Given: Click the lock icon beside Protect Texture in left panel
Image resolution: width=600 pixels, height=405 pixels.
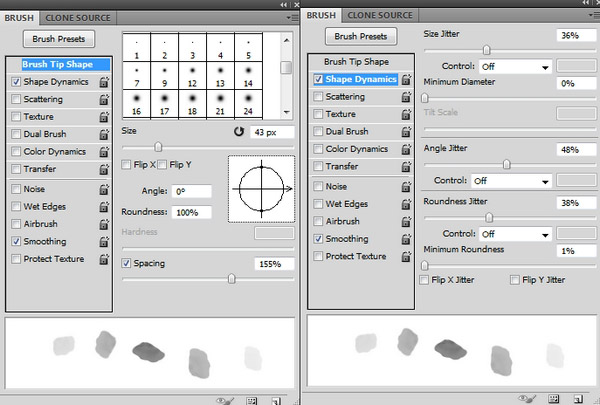Looking at the screenshot, I should [x=104, y=259].
